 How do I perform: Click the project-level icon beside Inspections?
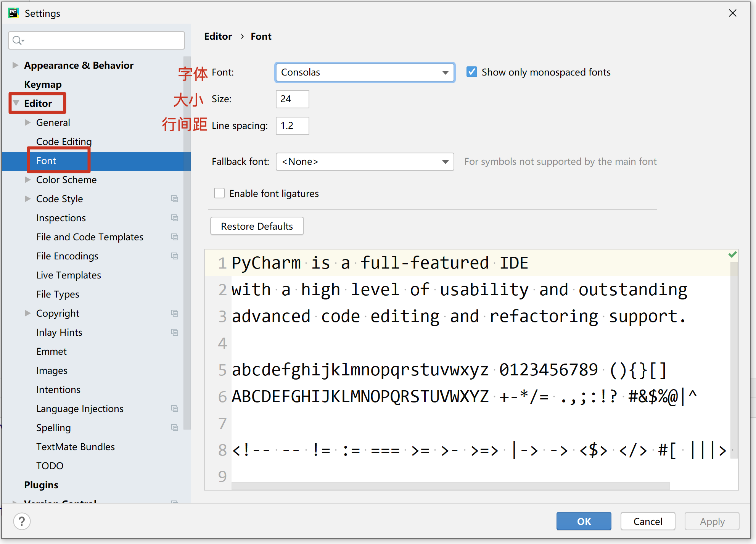pyautogui.click(x=175, y=218)
